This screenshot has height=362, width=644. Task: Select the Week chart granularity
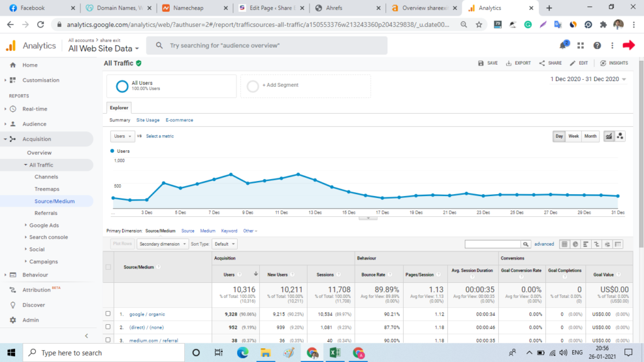click(574, 136)
